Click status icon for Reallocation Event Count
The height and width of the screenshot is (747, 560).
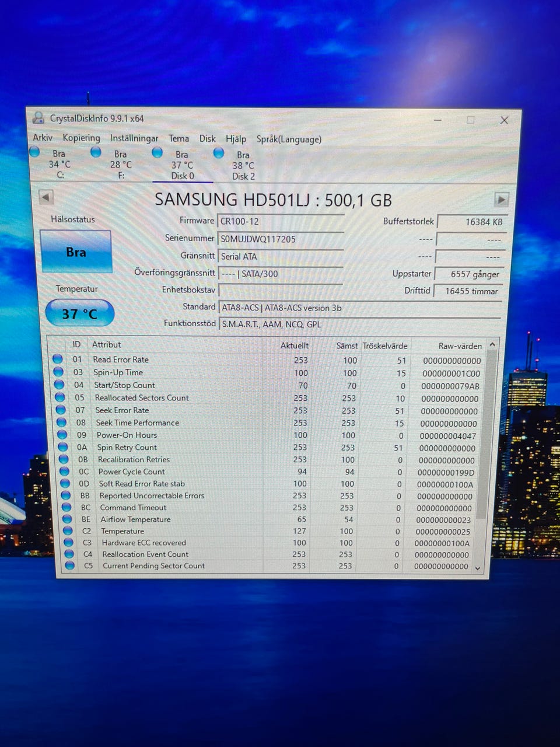(69, 554)
